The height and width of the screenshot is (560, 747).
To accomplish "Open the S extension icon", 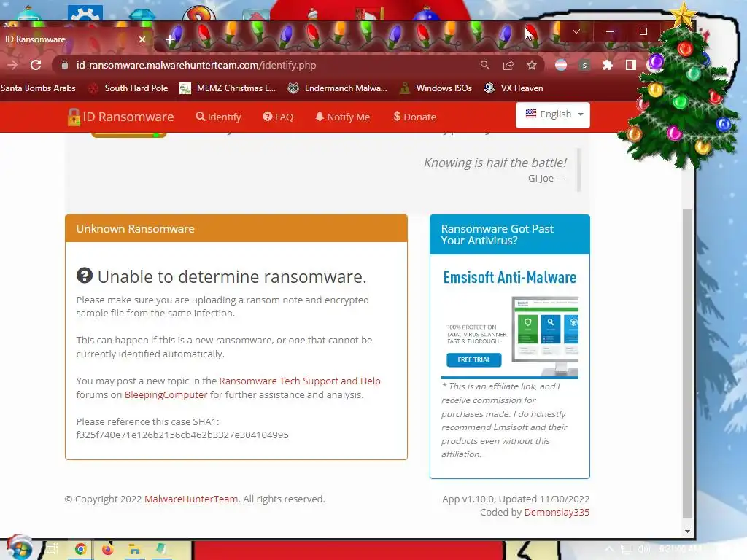I will pos(584,65).
